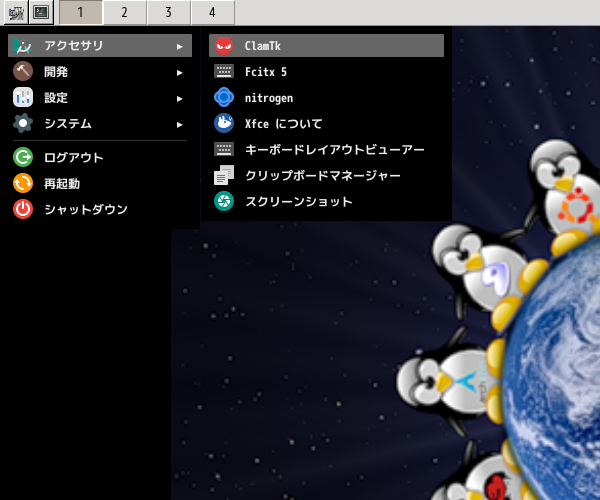Select the アクセサリ menu category

click(100, 46)
